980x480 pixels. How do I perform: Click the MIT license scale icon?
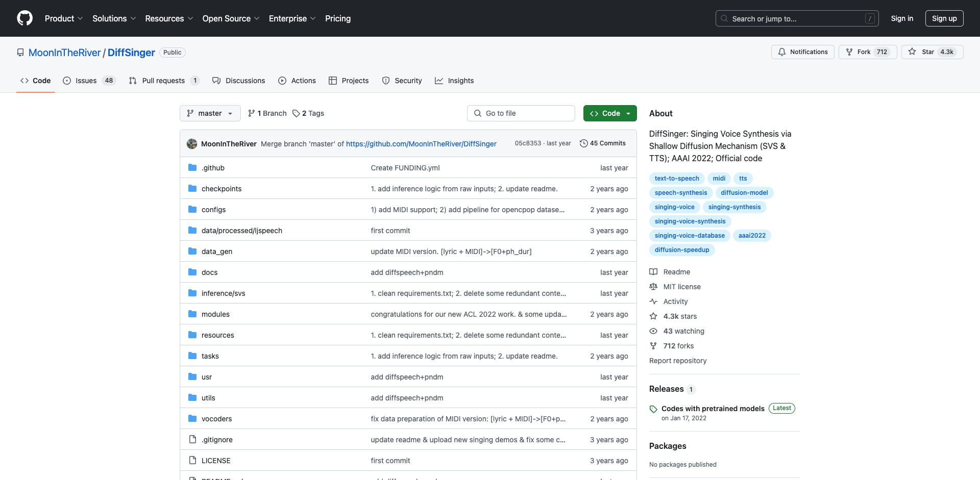pyautogui.click(x=653, y=287)
